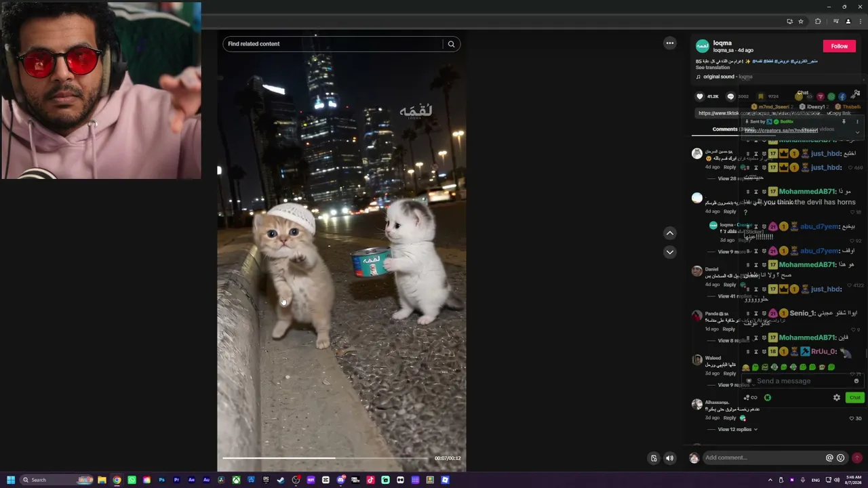868x488 pixels.
Task: Share the video to WhatsApp
Action: (x=831, y=96)
